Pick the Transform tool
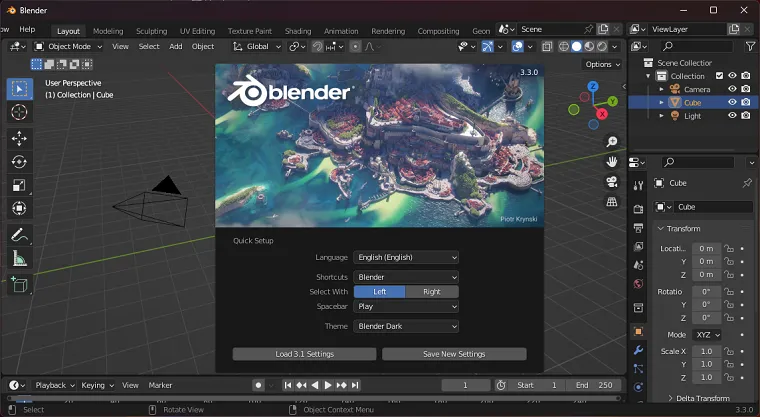 (x=19, y=208)
